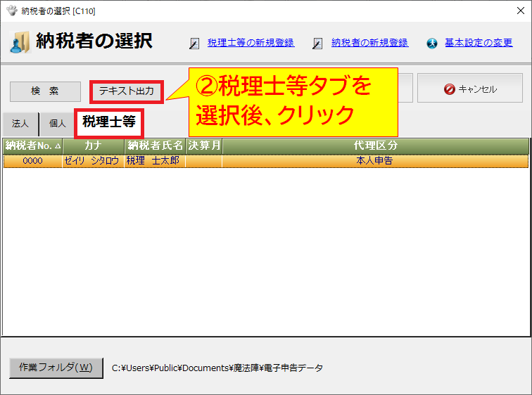This screenshot has width=532, height=395.
Task: Click the taxpayer folder icon beside the title
Action: click(x=20, y=42)
